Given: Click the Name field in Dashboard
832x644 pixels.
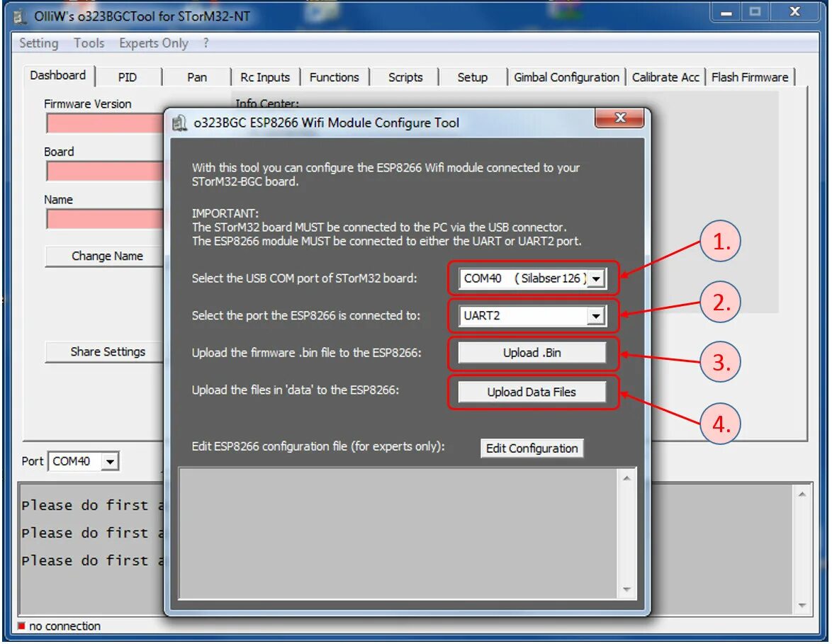Looking at the screenshot, I should click(105, 219).
